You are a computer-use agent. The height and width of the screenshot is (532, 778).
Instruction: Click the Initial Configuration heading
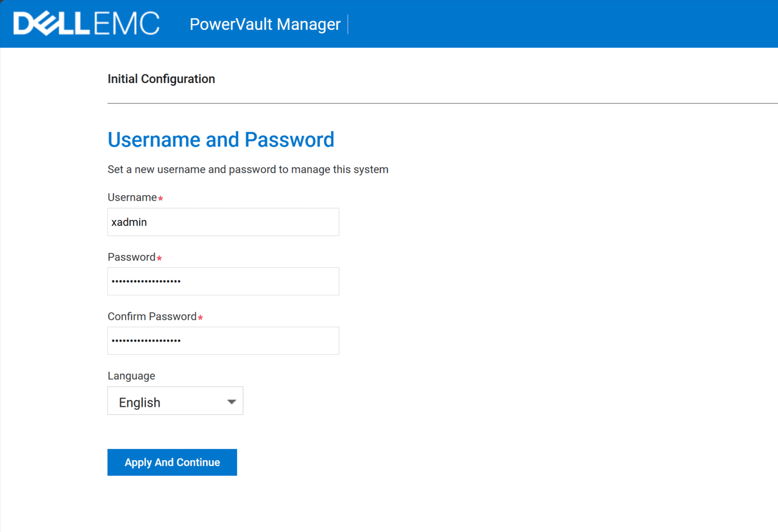161,79
